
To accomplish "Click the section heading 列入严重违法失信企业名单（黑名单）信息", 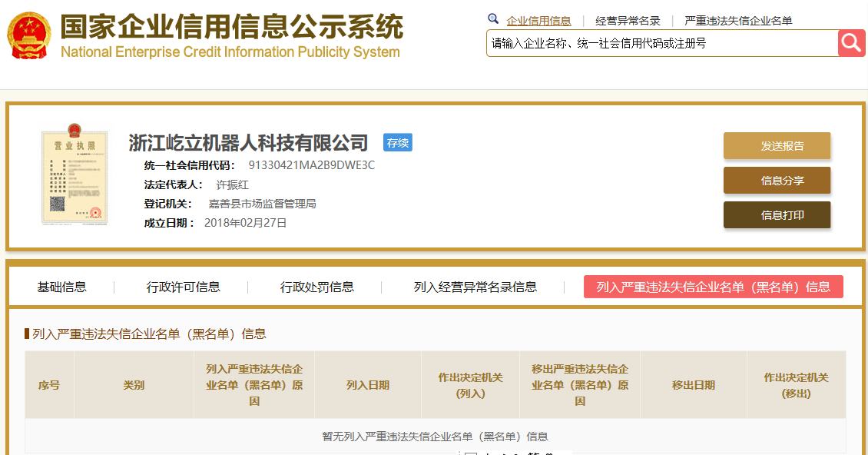I will pos(149,334).
